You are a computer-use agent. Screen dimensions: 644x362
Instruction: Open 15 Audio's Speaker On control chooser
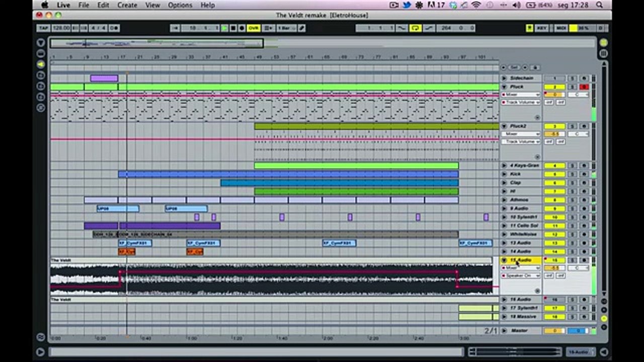(521, 276)
